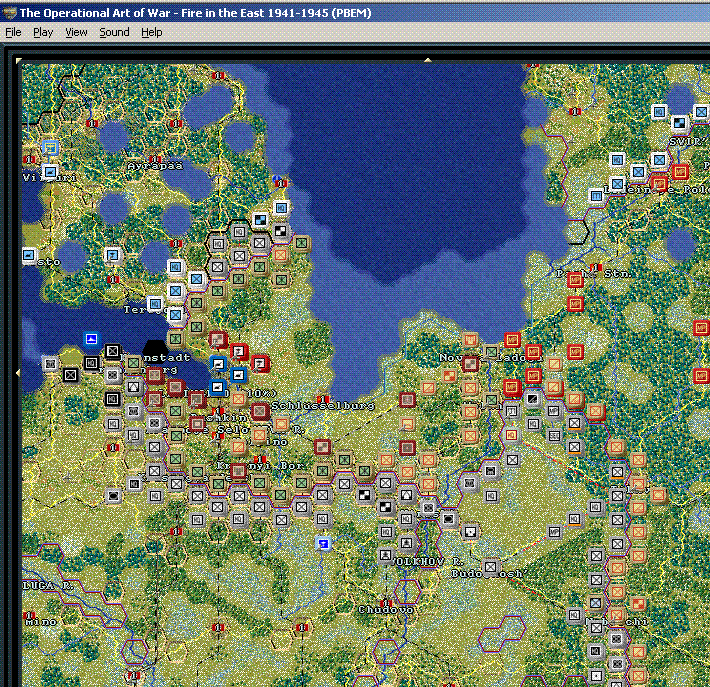Click the Pasha Stn. label

594,274
